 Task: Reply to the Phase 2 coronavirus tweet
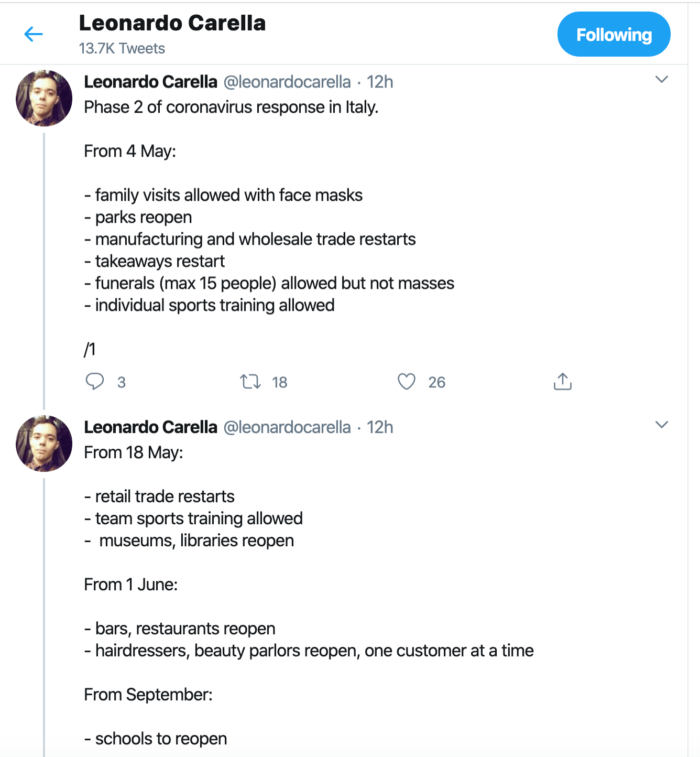coord(95,382)
